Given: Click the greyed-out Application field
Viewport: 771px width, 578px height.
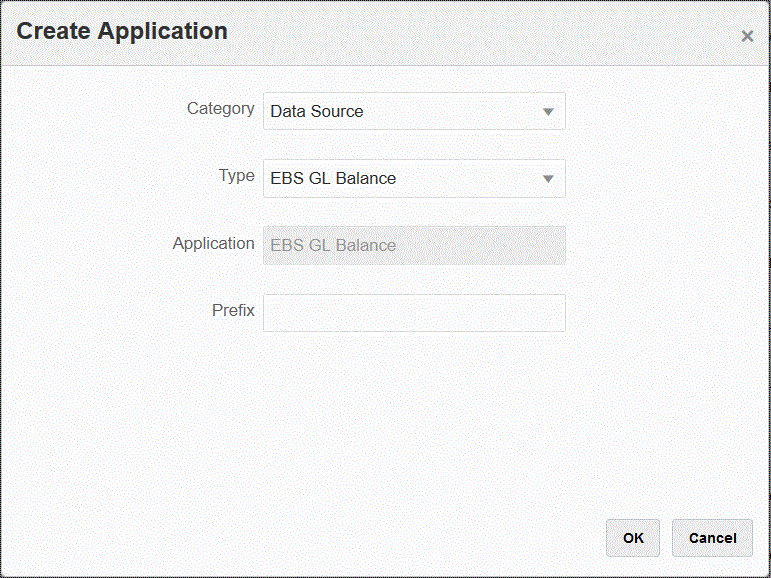Looking at the screenshot, I should (414, 246).
